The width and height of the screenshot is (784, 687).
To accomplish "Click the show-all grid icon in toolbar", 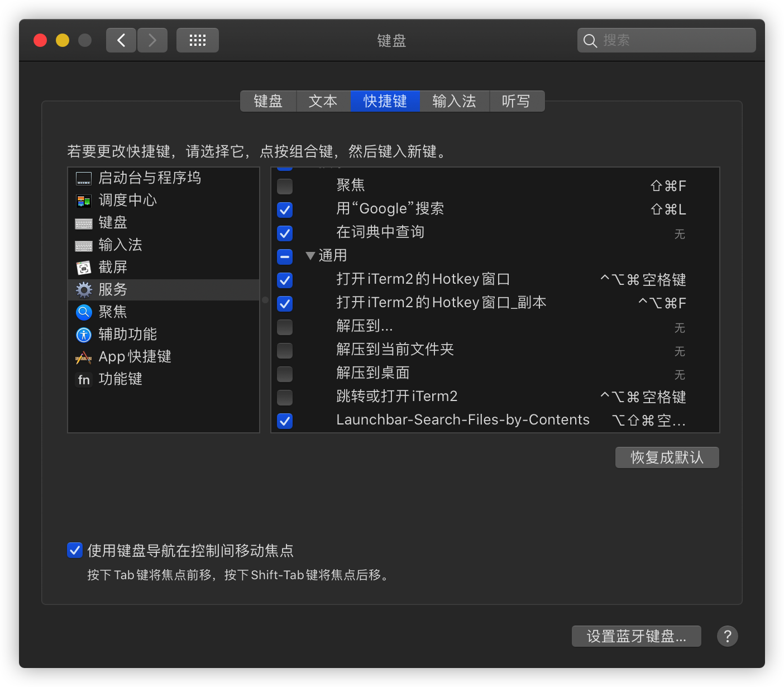I will [x=197, y=40].
